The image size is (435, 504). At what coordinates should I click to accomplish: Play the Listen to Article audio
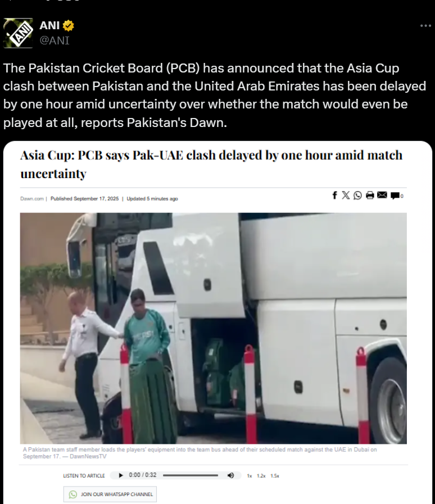point(121,475)
